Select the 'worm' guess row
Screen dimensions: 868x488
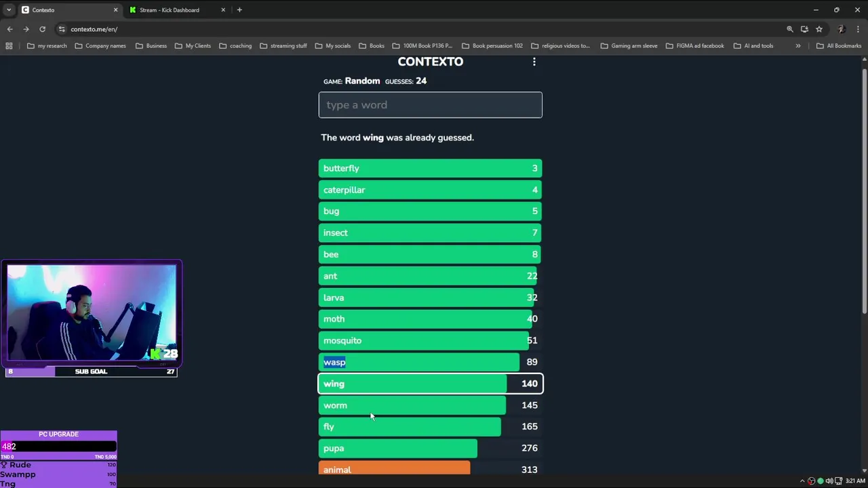pos(431,405)
